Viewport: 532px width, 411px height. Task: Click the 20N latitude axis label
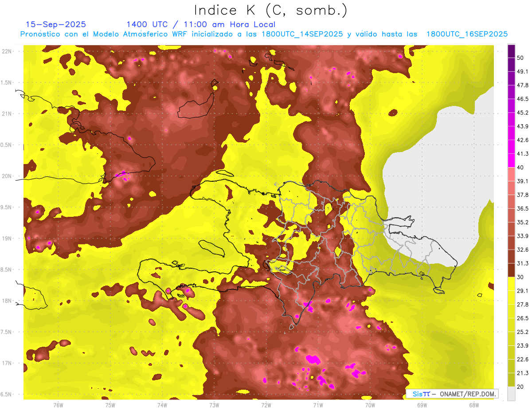7,176
